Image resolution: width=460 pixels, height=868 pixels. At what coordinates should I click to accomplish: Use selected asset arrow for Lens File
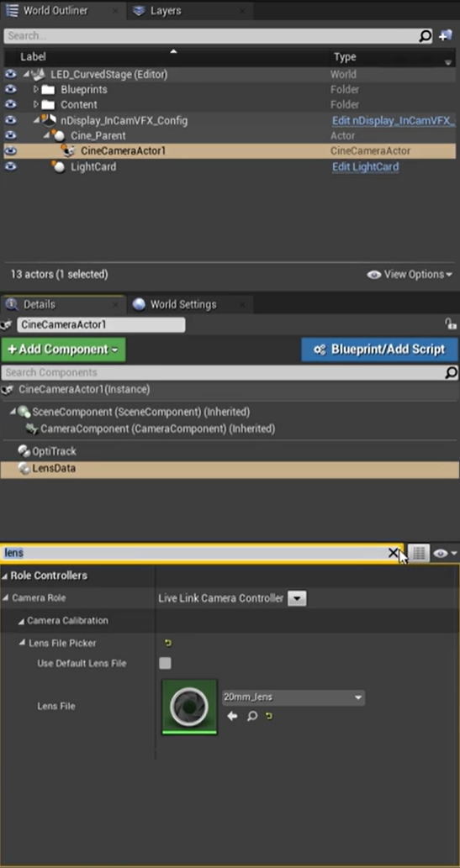[232, 716]
